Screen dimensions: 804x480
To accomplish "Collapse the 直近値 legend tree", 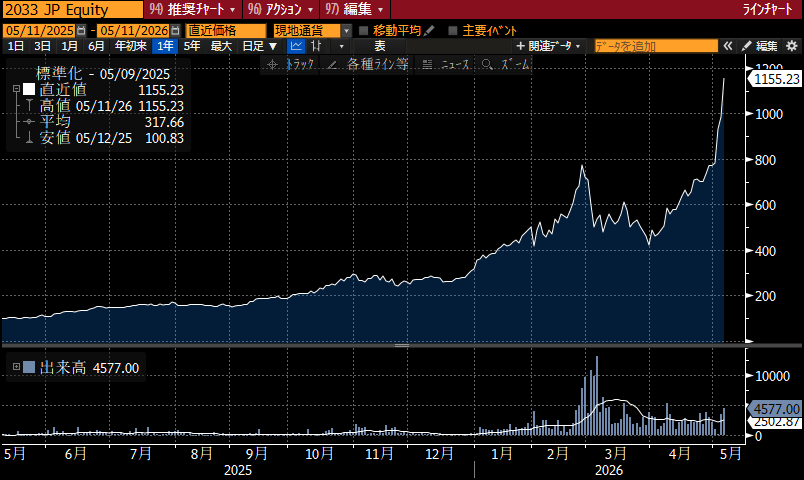I will 16,89.
